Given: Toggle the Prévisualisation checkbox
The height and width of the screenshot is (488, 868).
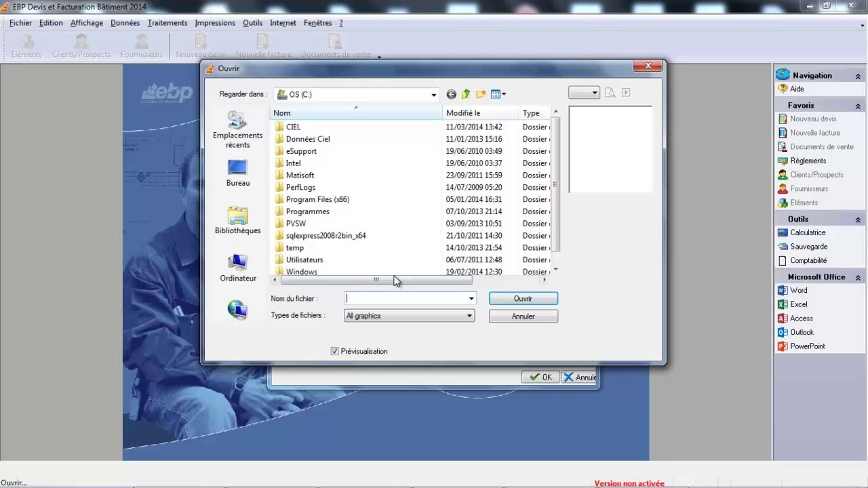Looking at the screenshot, I should pos(334,351).
